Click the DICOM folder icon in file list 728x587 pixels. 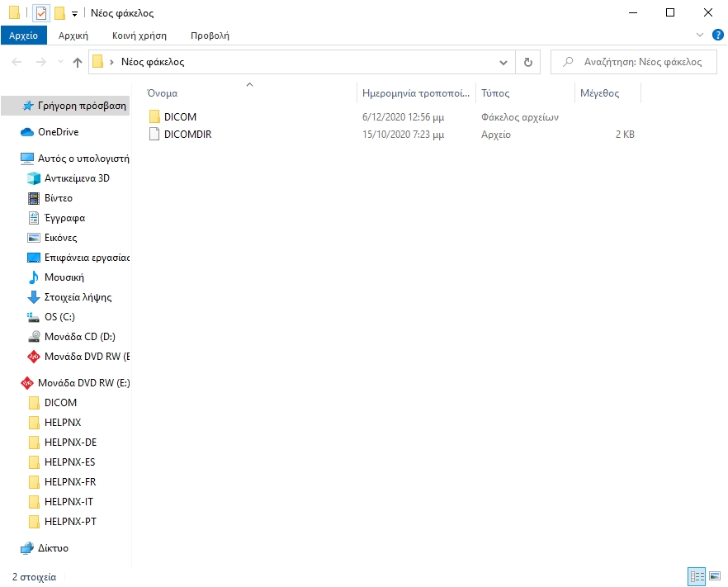pyautogui.click(x=154, y=116)
